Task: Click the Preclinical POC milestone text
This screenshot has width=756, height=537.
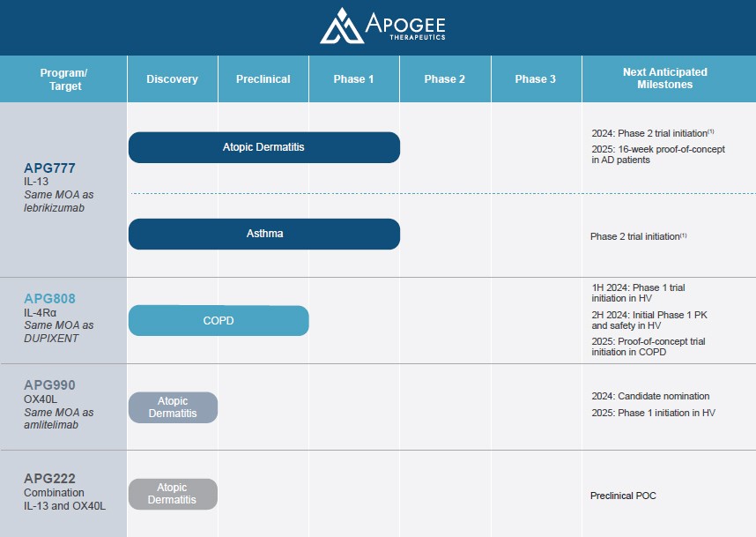Action: (623, 496)
